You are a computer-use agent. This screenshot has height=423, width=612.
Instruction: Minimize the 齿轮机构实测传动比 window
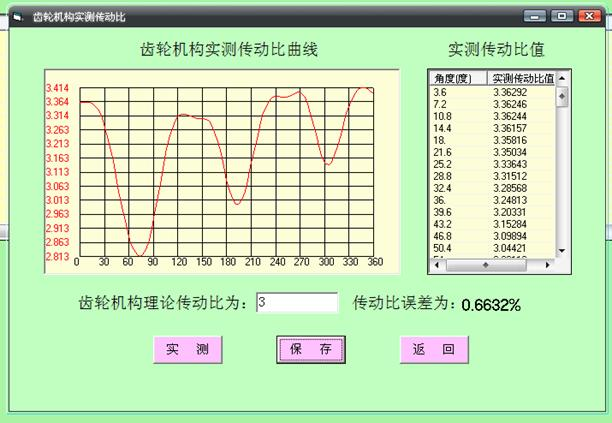(536, 17)
